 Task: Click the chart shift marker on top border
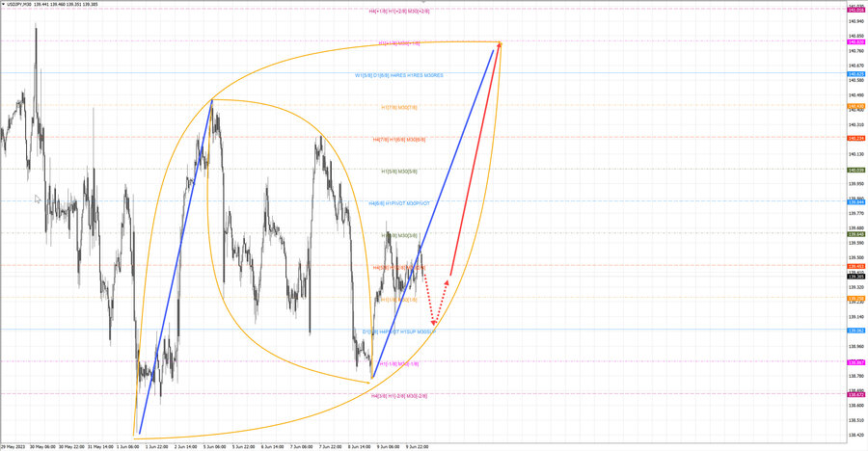[x=423, y=2]
